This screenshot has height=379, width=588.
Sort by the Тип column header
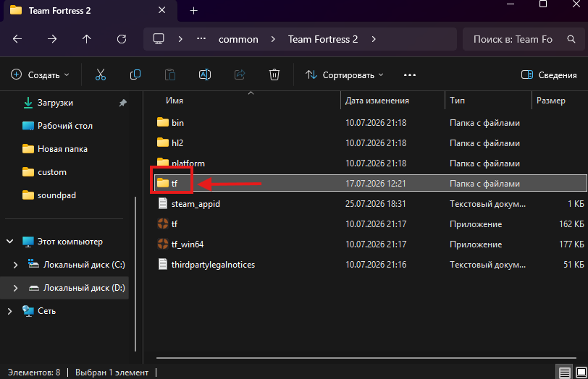[457, 101]
